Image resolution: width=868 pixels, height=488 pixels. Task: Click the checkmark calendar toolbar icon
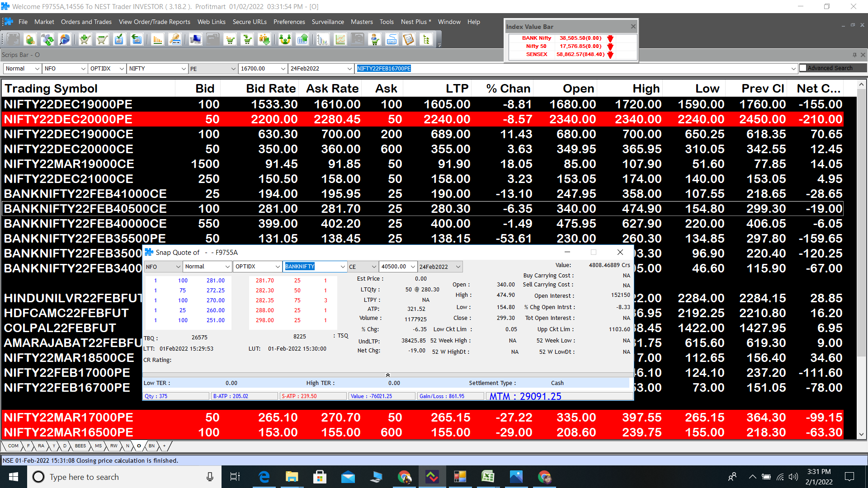point(119,40)
